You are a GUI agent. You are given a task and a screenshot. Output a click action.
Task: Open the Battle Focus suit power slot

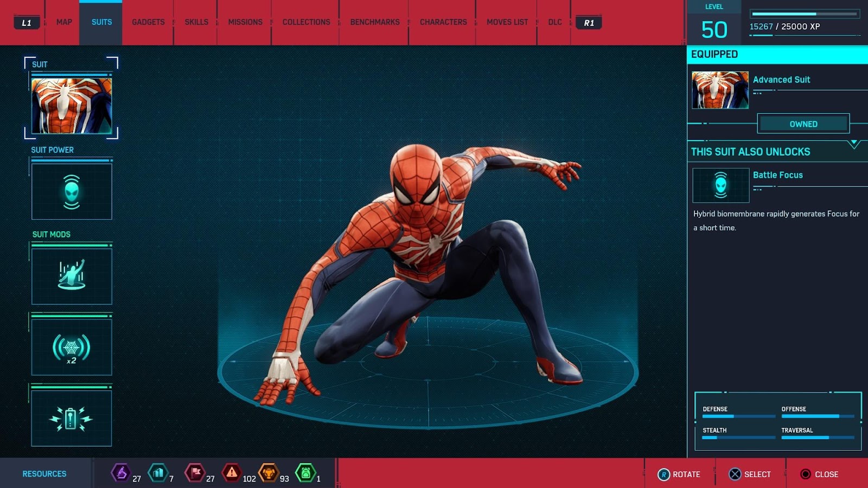click(72, 191)
